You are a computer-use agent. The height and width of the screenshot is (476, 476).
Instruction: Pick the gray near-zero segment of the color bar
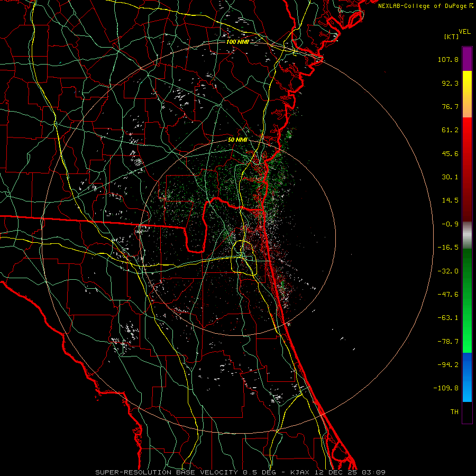pos(467,235)
